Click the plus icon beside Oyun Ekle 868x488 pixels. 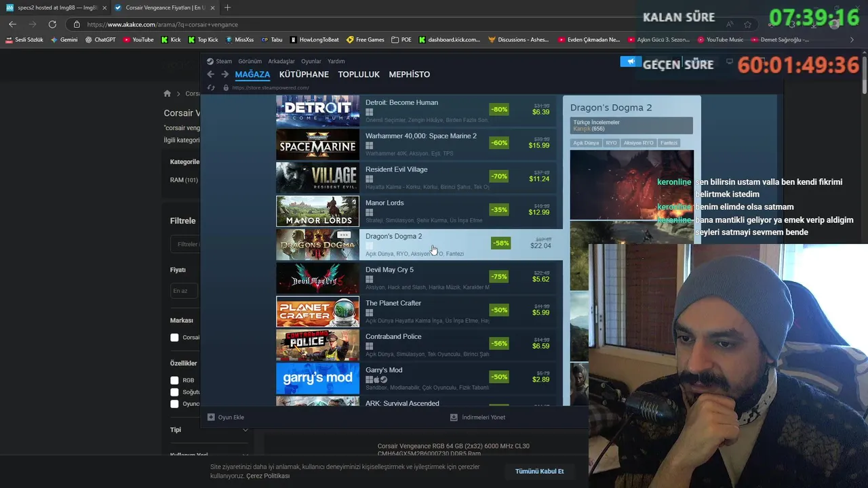click(211, 418)
